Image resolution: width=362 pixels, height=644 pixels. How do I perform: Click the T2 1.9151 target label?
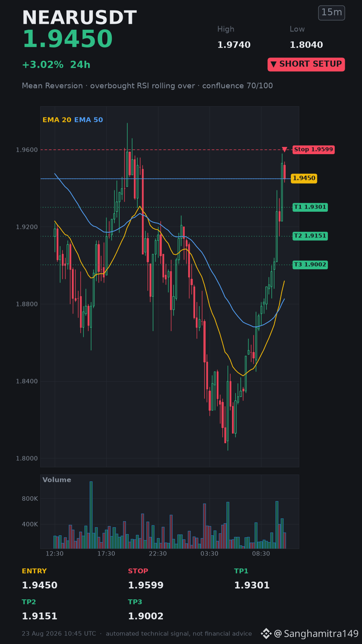click(310, 236)
